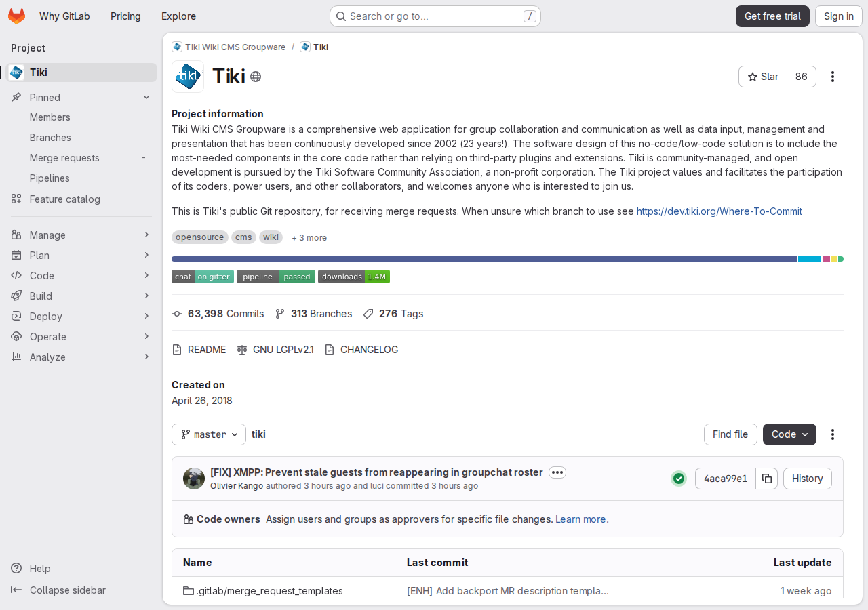Image resolution: width=868 pixels, height=610 pixels.
Task: Open Members in the sidebar
Action: click(x=81, y=117)
